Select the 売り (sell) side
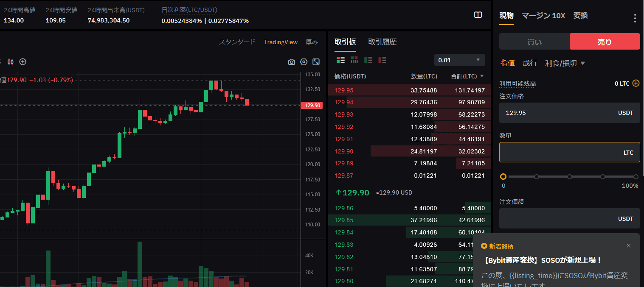644x287 pixels. (x=605, y=42)
